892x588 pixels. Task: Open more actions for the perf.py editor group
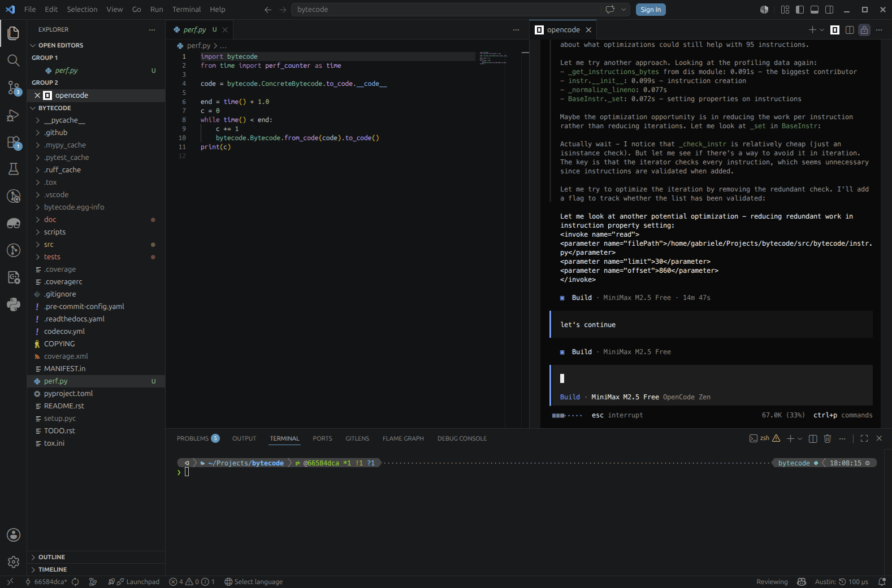[516, 30]
